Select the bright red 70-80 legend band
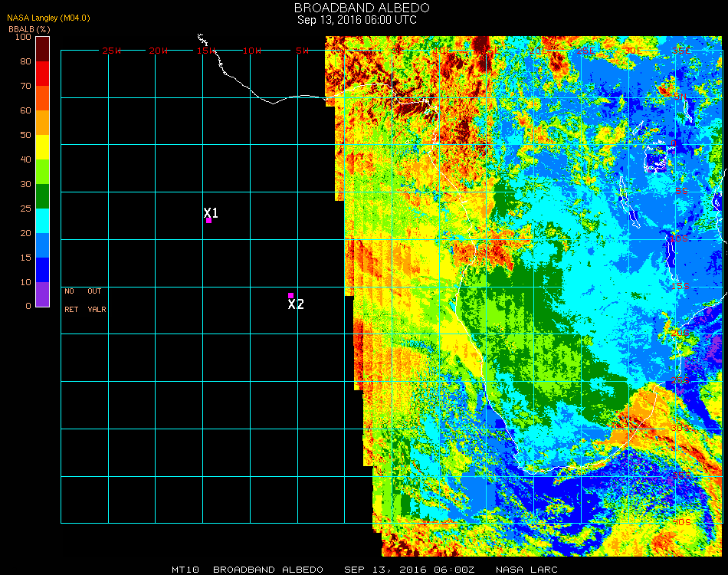 pyautogui.click(x=43, y=74)
